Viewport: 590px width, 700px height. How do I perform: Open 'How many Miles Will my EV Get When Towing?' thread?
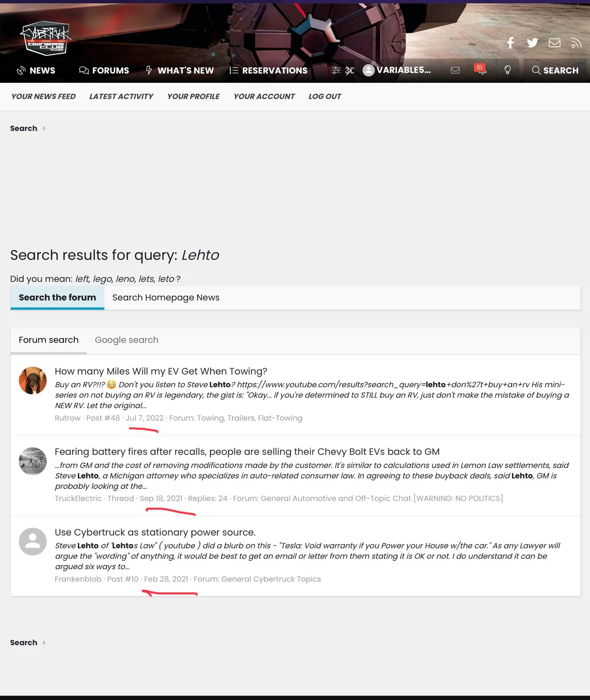click(161, 371)
